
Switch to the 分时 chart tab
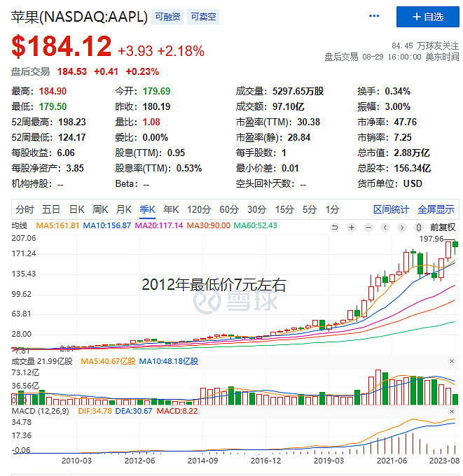25,209
